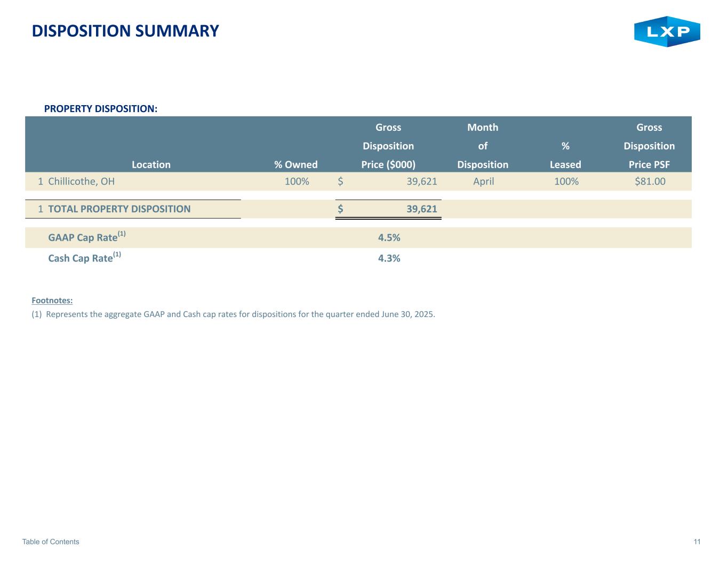Click the % Leased column header
The width and height of the screenshot is (728, 563).
coord(565,155)
